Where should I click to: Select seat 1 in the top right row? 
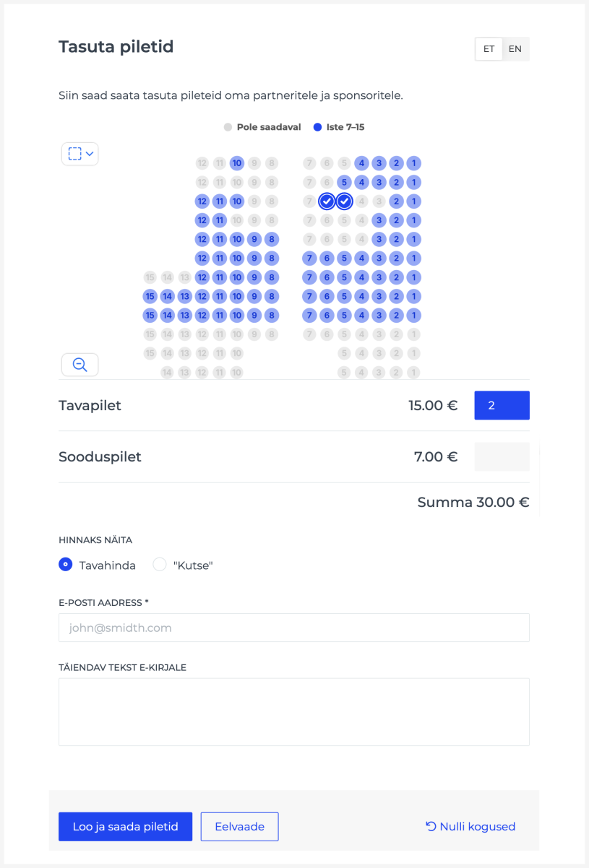[x=413, y=163]
